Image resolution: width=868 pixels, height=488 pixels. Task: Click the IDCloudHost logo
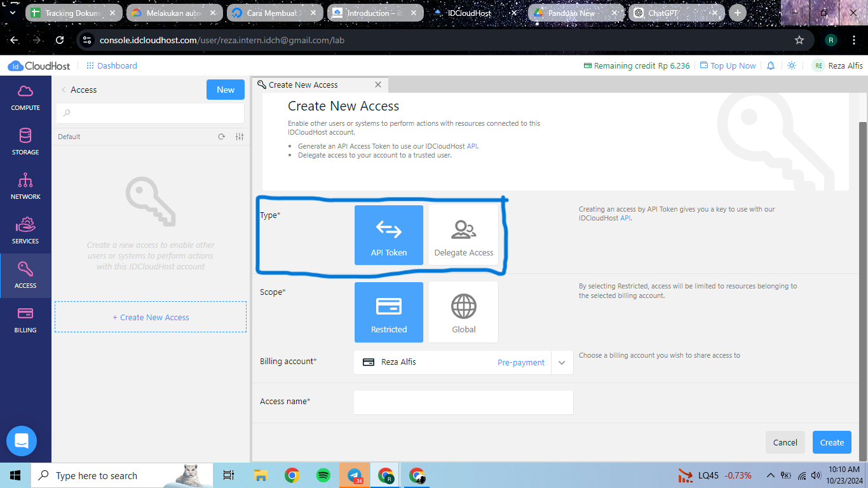[x=39, y=65]
